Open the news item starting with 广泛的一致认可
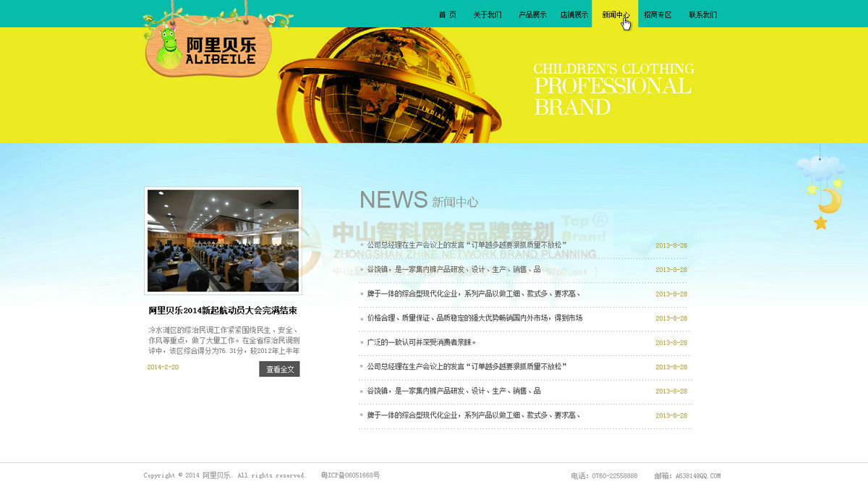This screenshot has height=492, width=868. click(x=422, y=342)
